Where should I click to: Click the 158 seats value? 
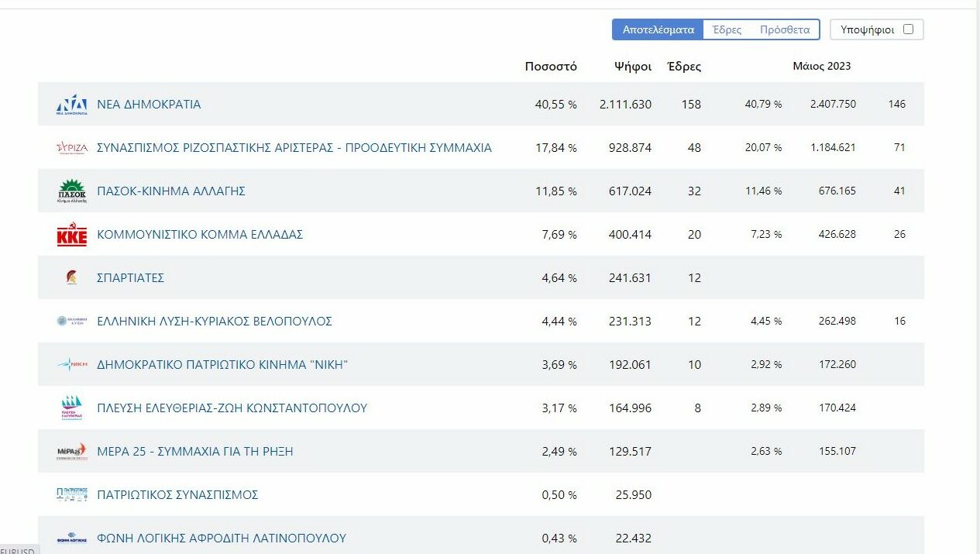[x=691, y=104]
